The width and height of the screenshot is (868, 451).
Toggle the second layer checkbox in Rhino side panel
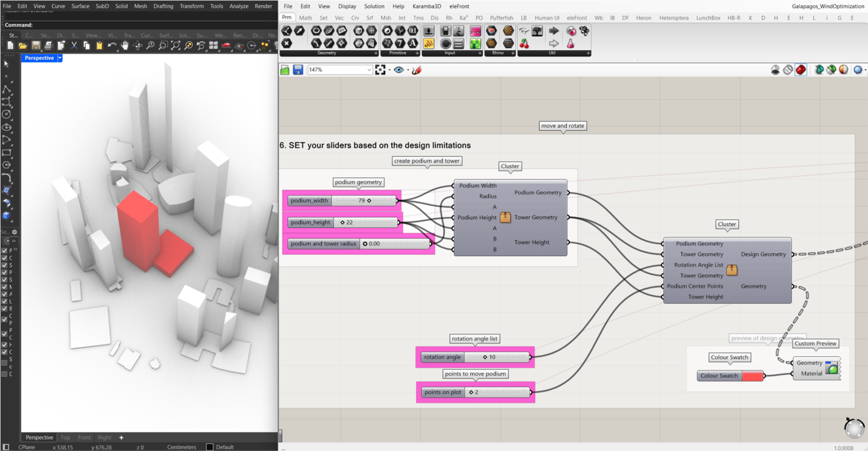click(x=4, y=258)
